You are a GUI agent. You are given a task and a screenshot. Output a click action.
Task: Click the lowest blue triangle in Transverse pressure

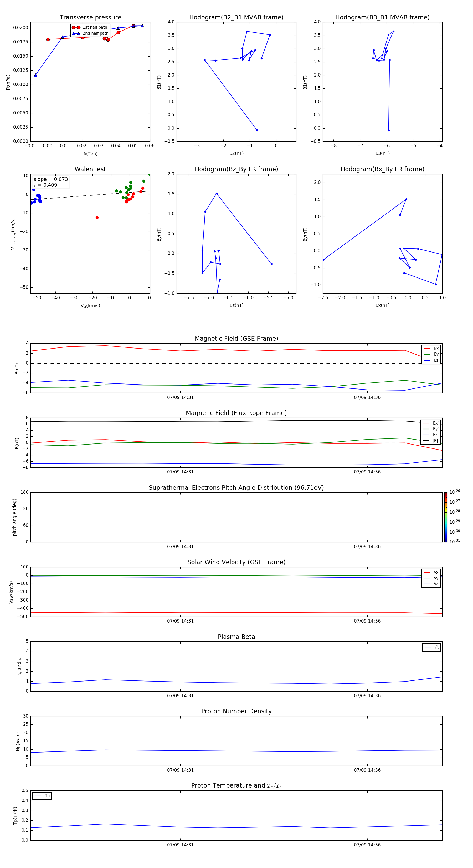click(x=36, y=75)
